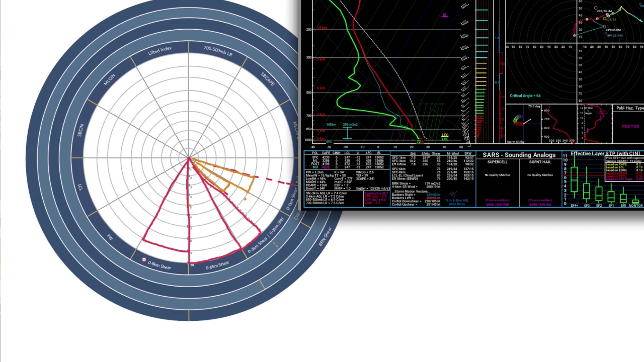Click the Critical Angle = 64 text

click(x=525, y=96)
